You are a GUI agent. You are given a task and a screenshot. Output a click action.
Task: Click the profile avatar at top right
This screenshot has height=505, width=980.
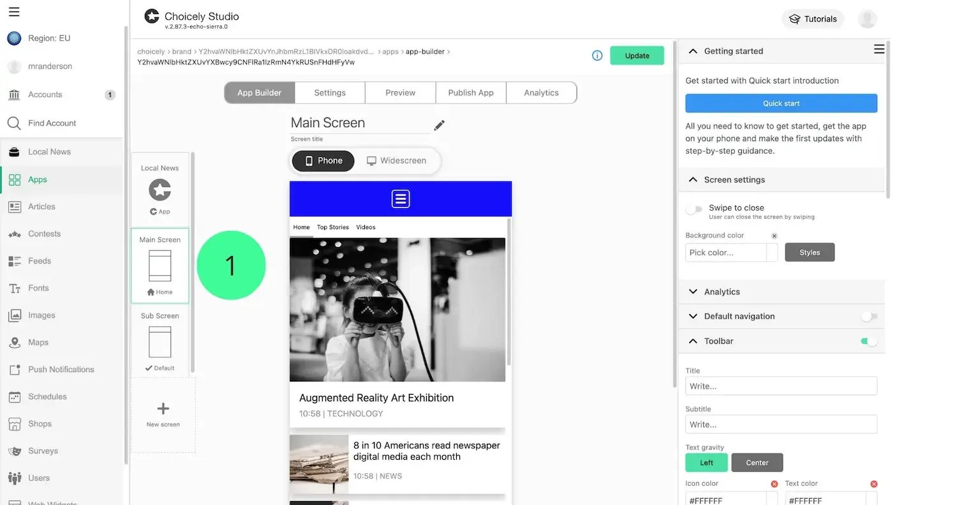pyautogui.click(x=867, y=19)
